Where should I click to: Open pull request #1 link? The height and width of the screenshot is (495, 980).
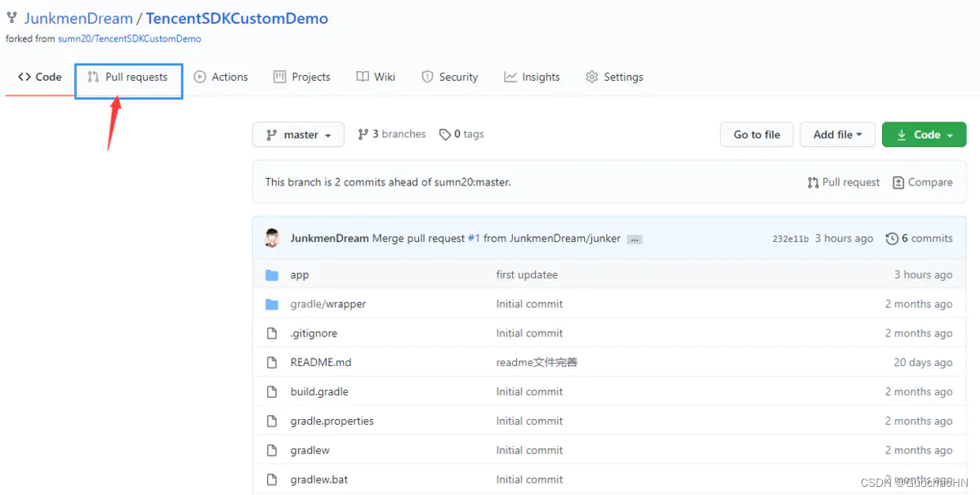pyautogui.click(x=474, y=239)
